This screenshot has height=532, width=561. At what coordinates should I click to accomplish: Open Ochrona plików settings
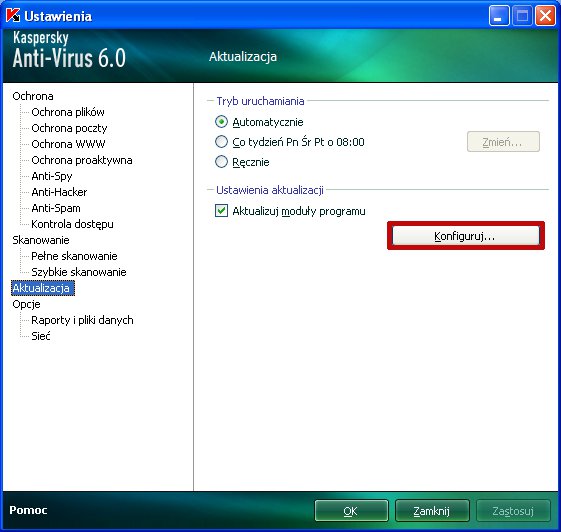(x=68, y=112)
